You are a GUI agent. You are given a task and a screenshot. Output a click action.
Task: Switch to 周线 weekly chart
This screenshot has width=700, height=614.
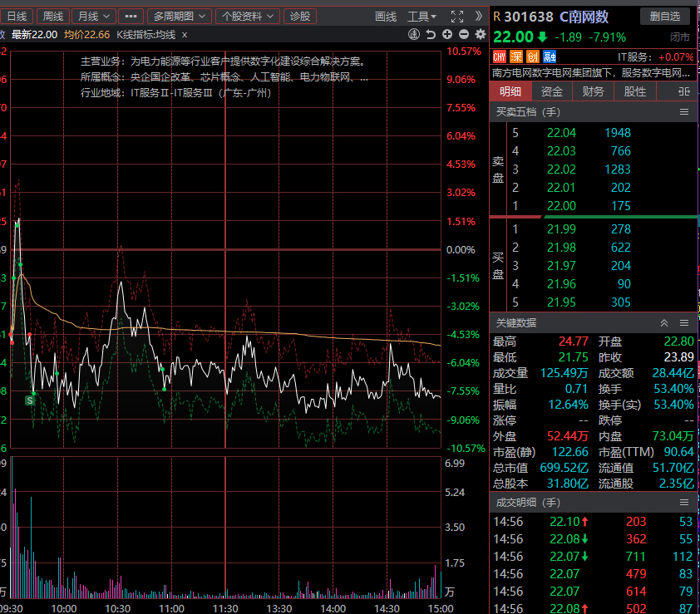(x=52, y=17)
